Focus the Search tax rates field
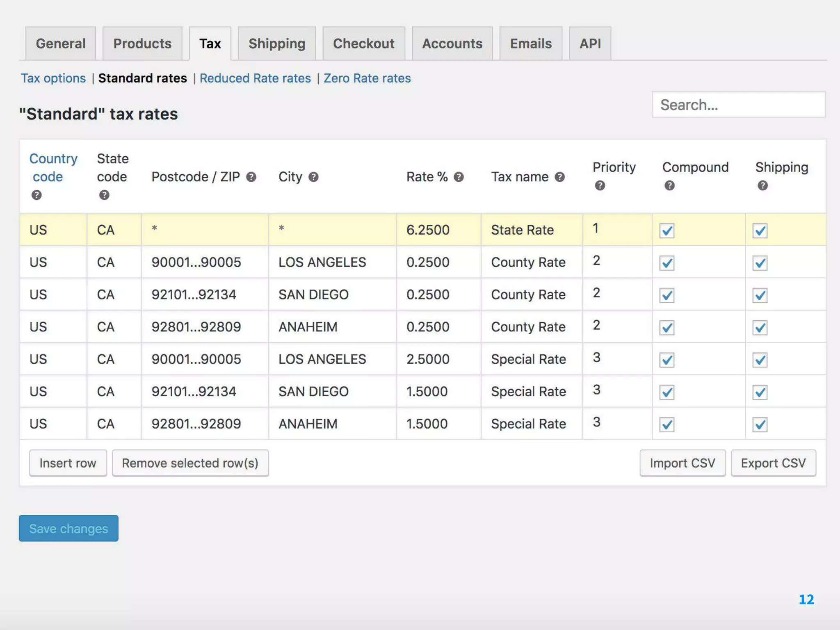840x630 pixels. [x=738, y=105]
